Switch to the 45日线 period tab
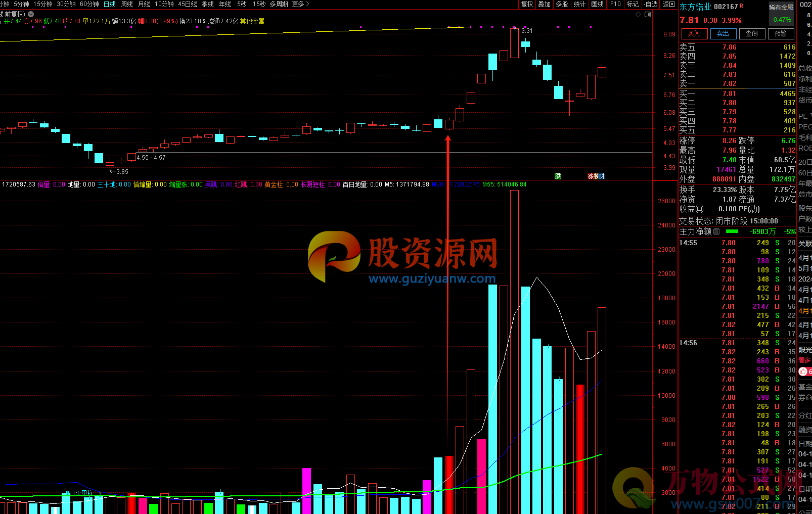Image resolution: width=812 pixels, height=514 pixels. (188, 4)
